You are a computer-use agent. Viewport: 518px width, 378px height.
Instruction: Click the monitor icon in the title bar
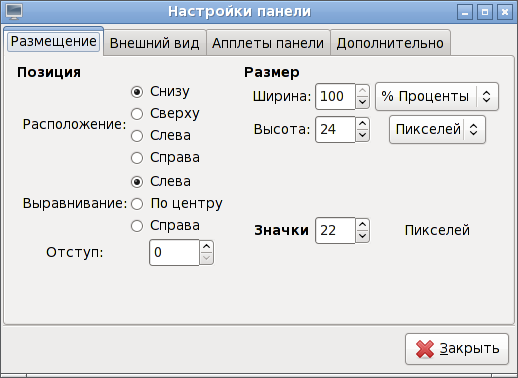coord(14,11)
